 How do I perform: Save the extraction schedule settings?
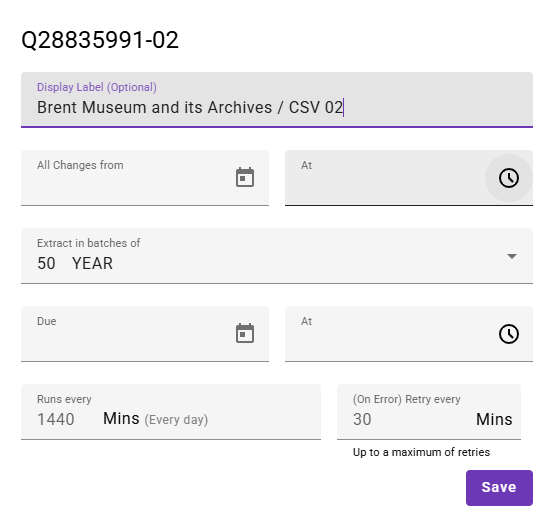pyautogui.click(x=499, y=487)
